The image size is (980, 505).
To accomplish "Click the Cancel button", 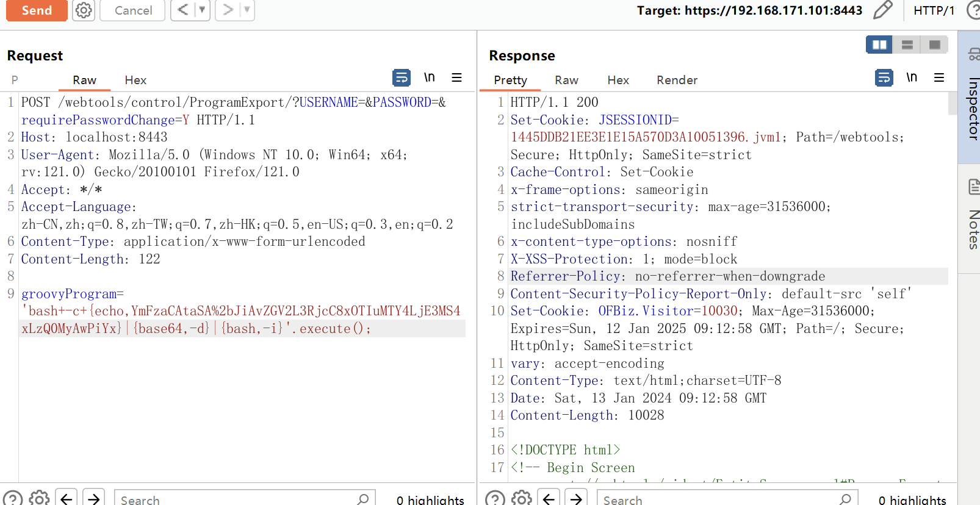I will (133, 10).
